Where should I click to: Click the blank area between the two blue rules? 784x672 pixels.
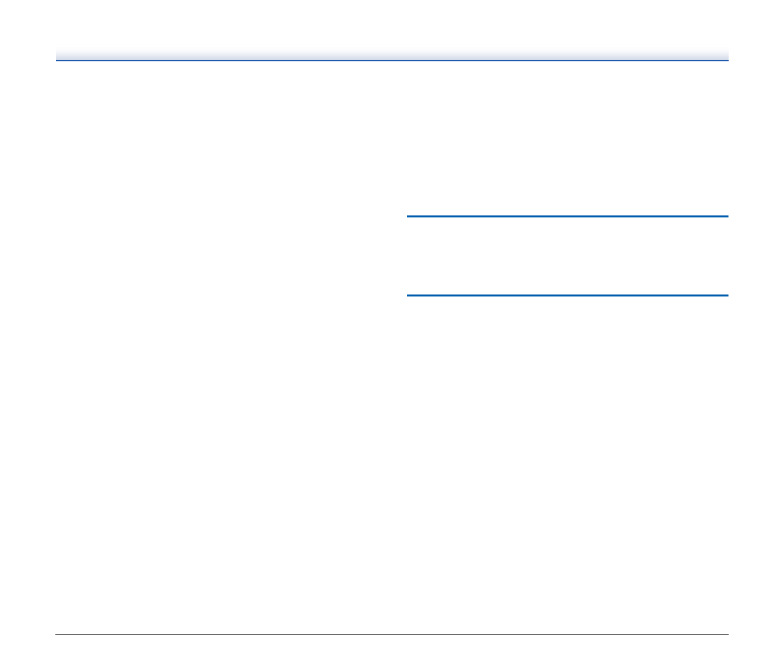point(567,256)
